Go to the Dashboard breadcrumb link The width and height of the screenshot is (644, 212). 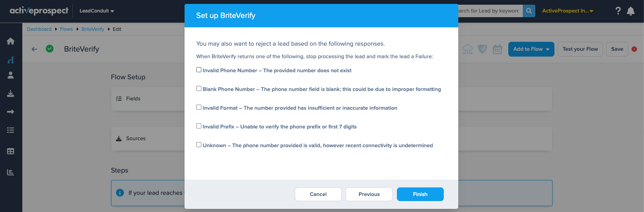(39, 29)
